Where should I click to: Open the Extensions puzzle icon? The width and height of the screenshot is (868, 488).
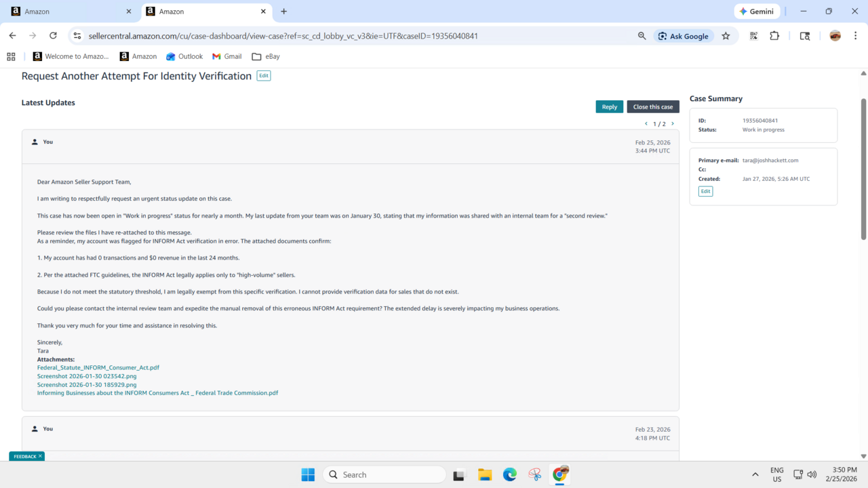(x=774, y=36)
